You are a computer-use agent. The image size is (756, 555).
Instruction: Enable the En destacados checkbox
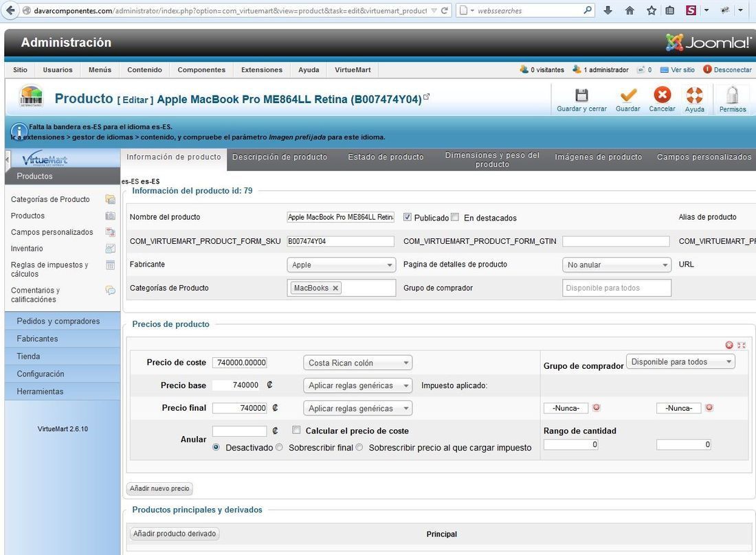[x=455, y=217]
